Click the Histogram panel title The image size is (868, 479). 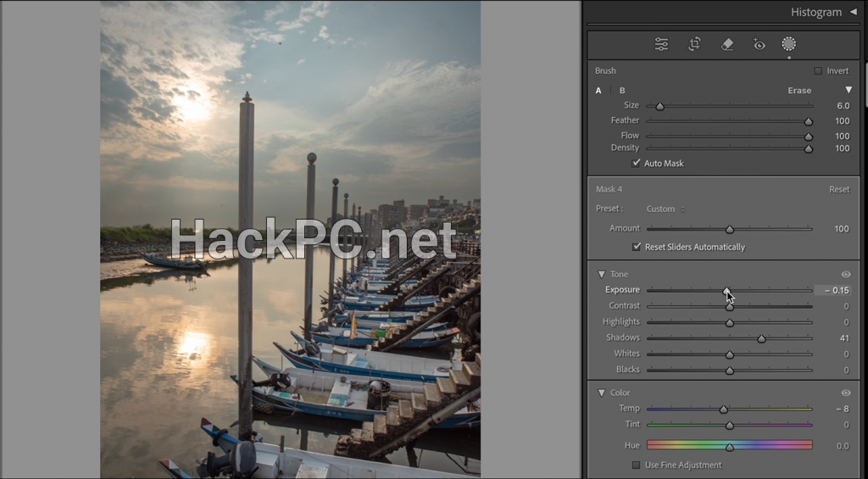(816, 12)
